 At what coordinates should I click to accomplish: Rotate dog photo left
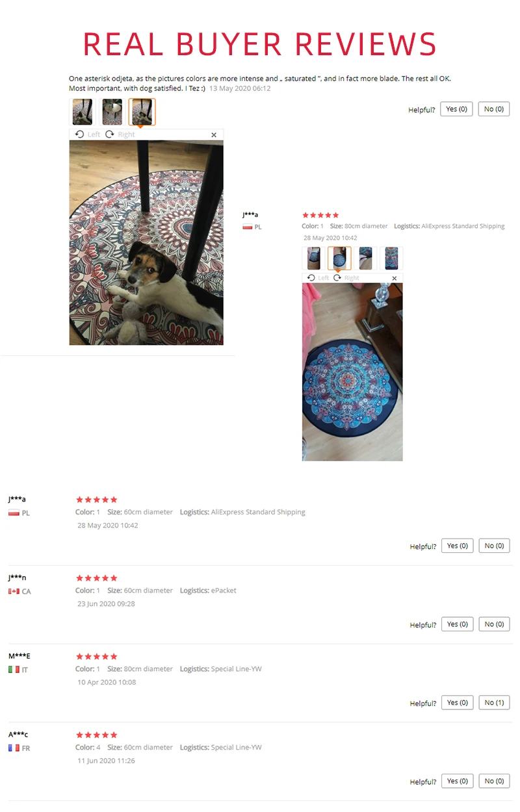tap(88, 134)
